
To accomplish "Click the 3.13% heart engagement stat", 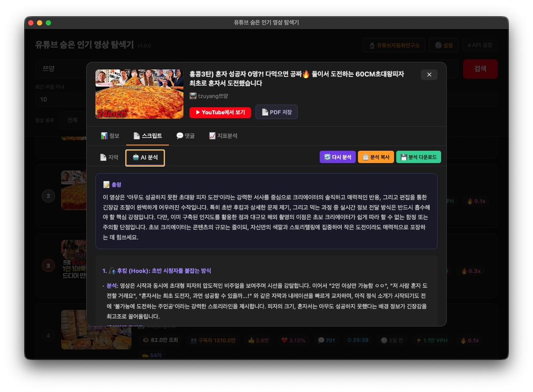I will point(293,340).
